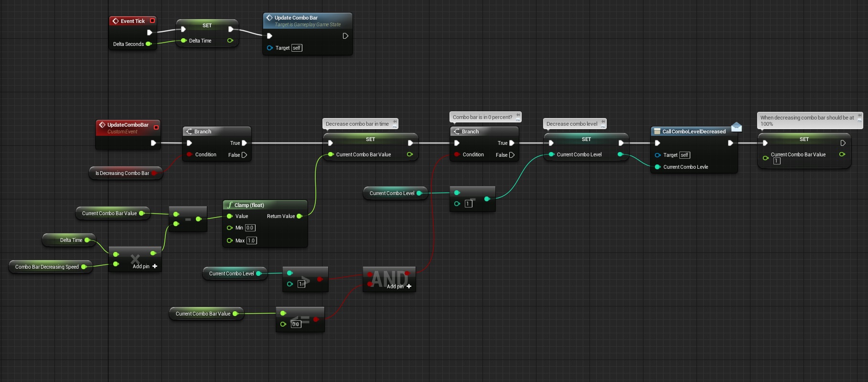
Task: Click the Event Tick execution output pin
Action: tap(150, 33)
